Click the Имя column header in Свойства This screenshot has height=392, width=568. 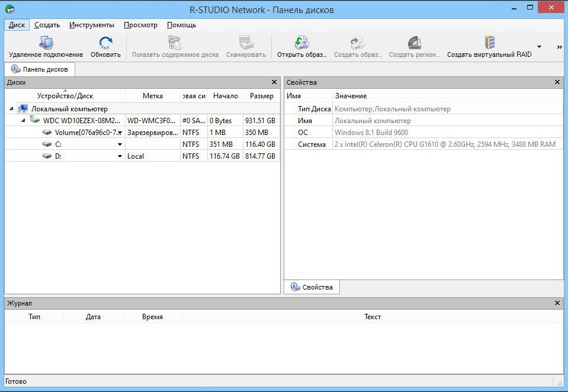[308, 96]
